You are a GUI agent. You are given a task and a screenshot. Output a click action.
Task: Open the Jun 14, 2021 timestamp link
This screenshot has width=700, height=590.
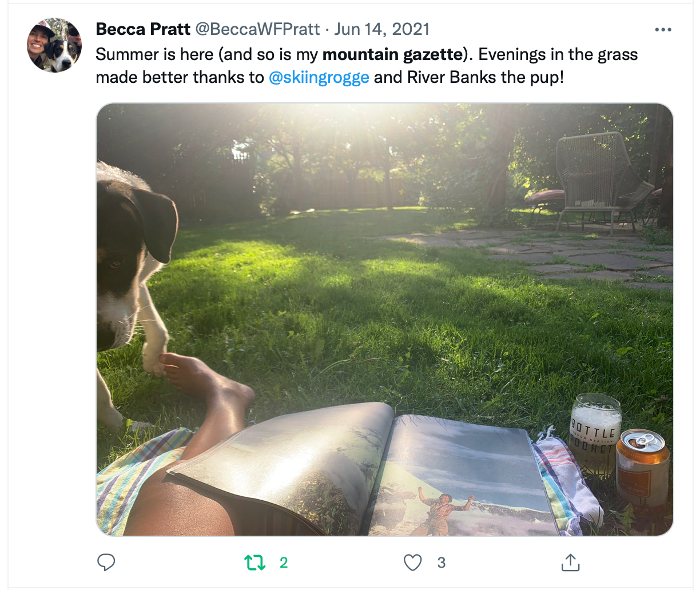381,29
